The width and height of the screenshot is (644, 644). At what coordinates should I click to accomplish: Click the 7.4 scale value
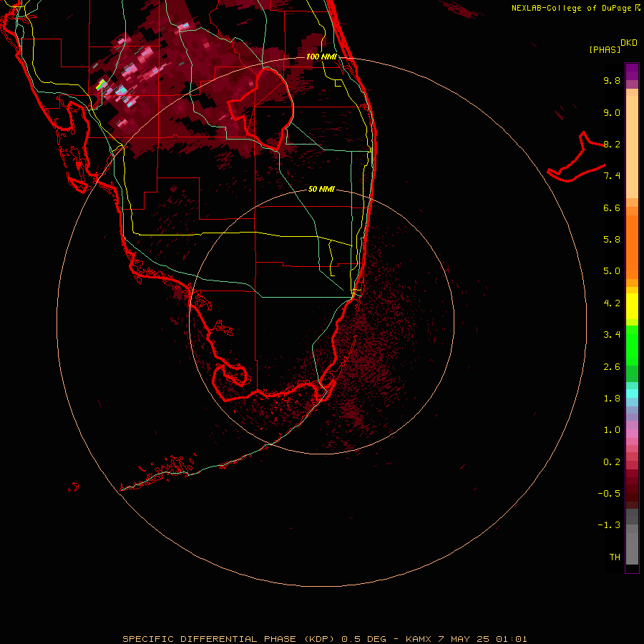point(612,176)
